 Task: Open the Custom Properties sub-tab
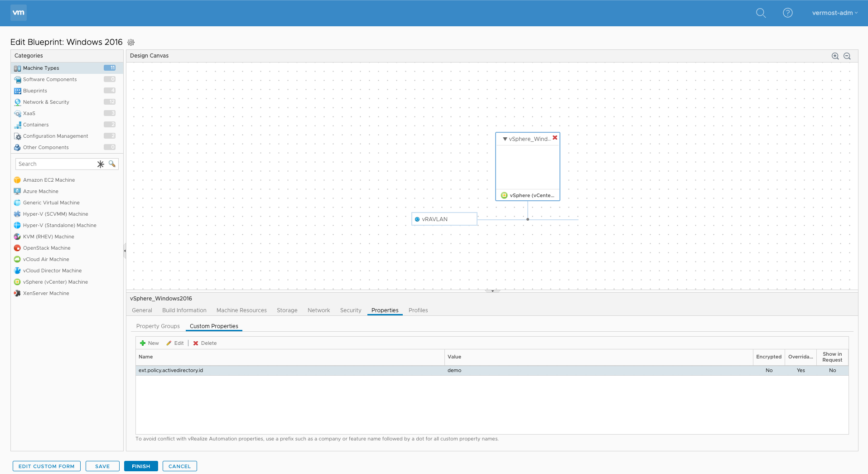[x=214, y=326]
